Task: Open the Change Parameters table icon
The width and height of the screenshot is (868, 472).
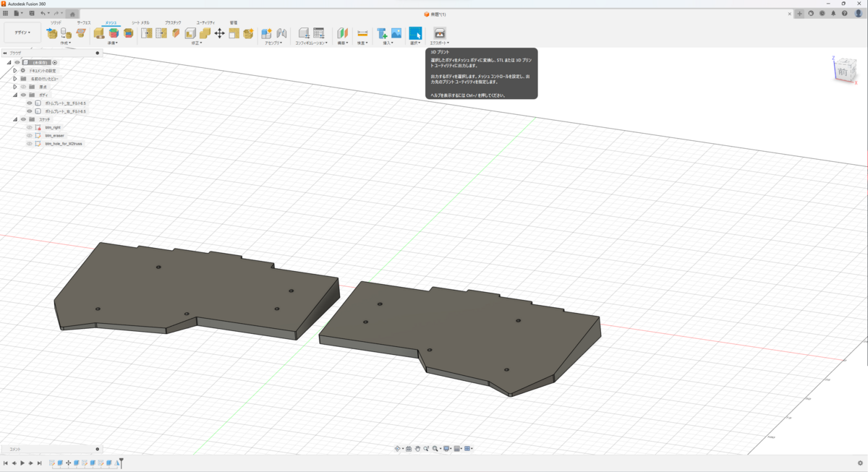Action: (318, 33)
